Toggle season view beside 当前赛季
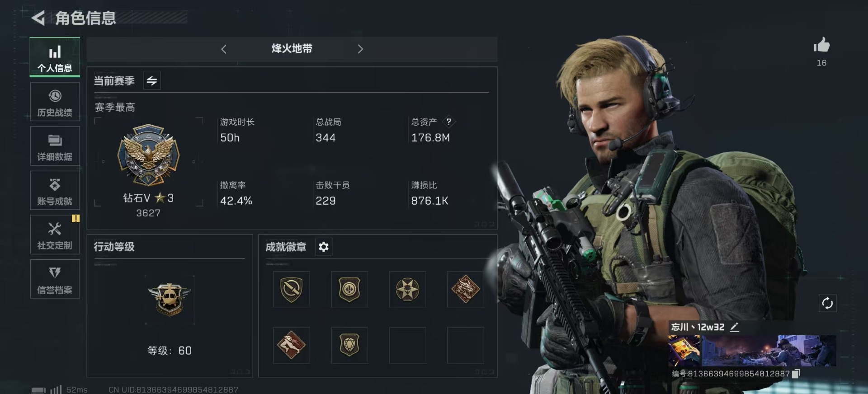Screen dimensions: 868x394 152,81
